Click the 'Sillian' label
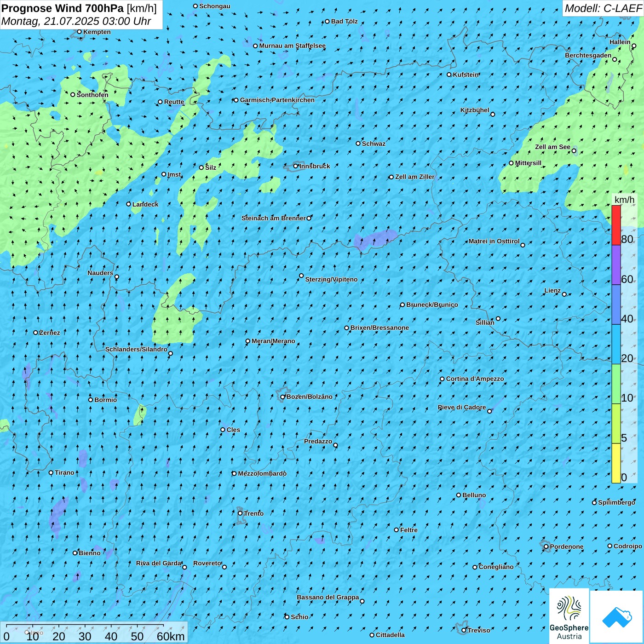 [485, 322]
